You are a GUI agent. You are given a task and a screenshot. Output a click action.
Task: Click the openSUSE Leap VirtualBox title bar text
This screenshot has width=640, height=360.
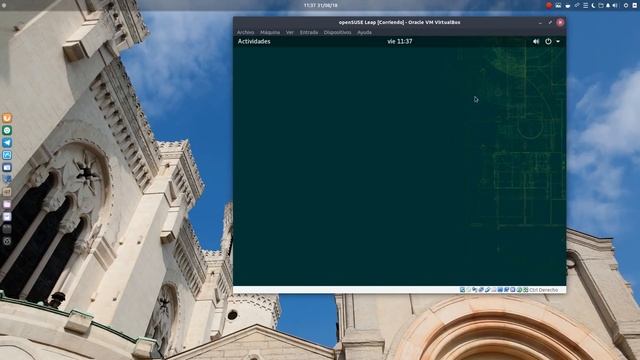[x=399, y=22]
